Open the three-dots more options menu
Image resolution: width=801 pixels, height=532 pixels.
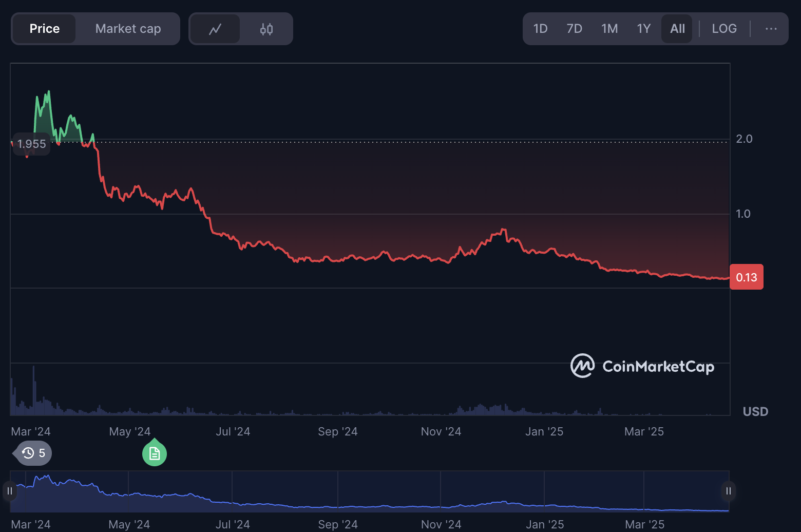click(771, 29)
